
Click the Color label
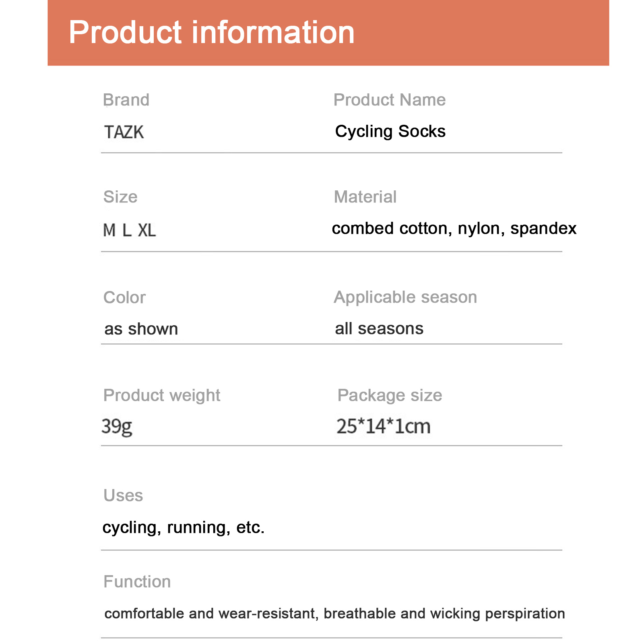pyautogui.click(x=124, y=297)
